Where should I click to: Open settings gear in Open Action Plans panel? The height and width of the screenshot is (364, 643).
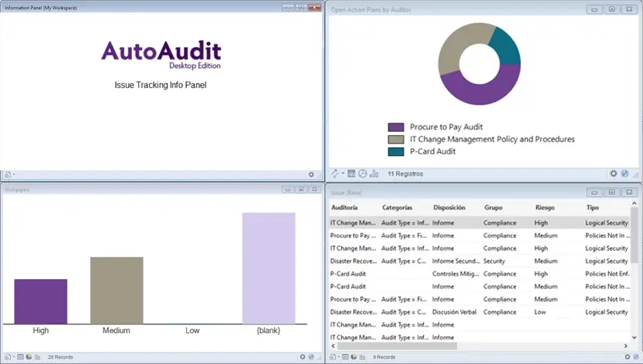click(x=614, y=174)
